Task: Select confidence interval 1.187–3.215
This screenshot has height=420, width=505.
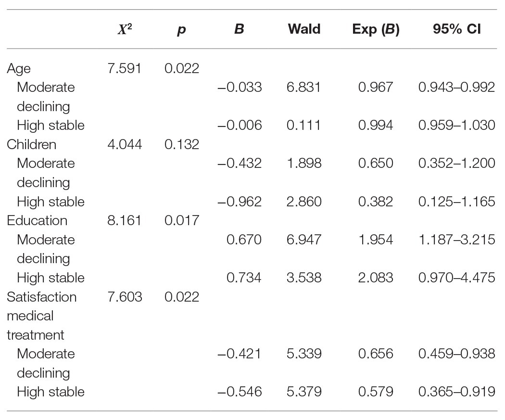Action: click(x=457, y=240)
